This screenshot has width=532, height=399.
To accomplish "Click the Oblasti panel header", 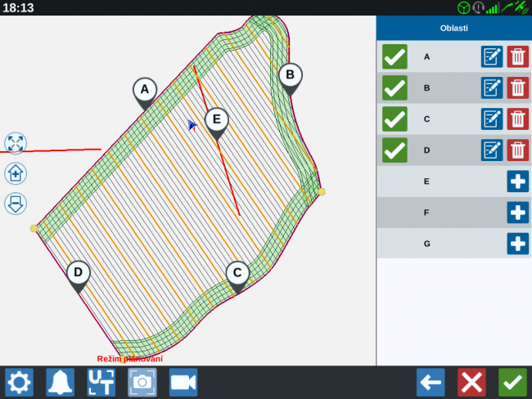I will point(454,28).
